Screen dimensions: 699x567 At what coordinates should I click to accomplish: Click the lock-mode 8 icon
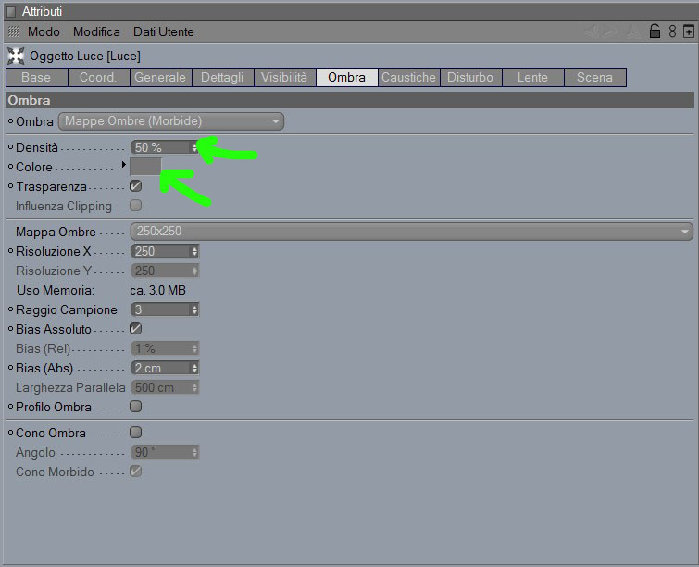tap(672, 32)
